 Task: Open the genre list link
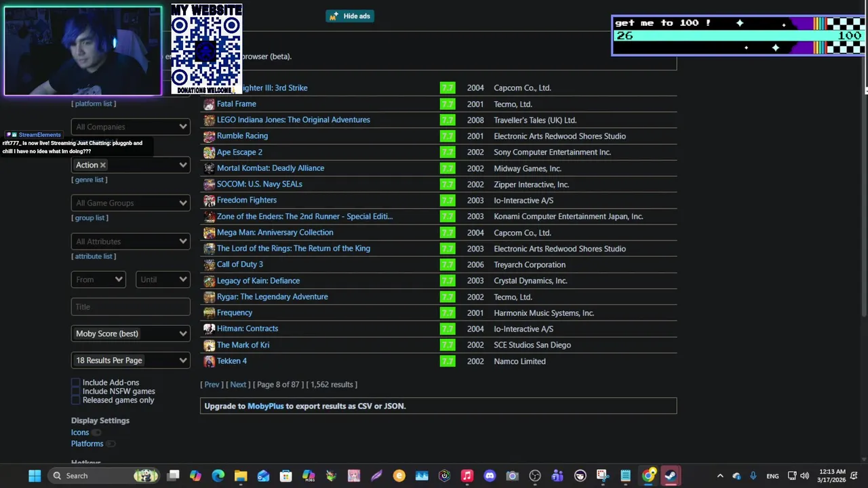(x=90, y=180)
